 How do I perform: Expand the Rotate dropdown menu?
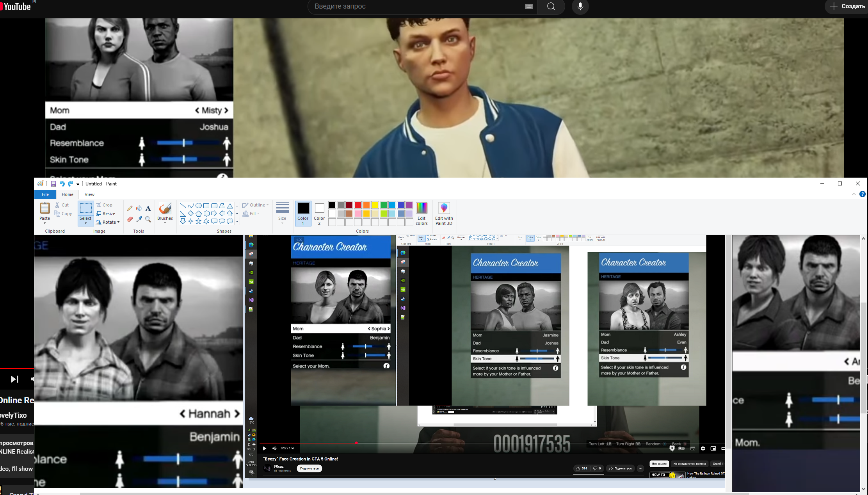point(118,222)
